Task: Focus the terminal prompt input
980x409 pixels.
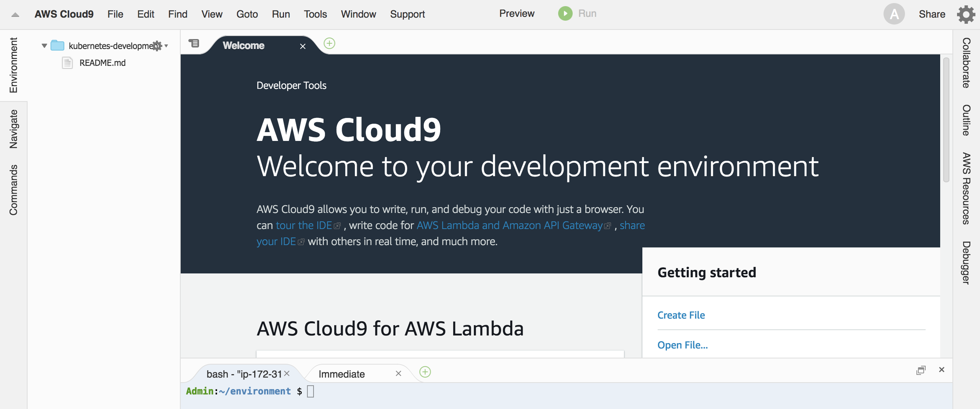Action: pyautogui.click(x=310, y=391)
